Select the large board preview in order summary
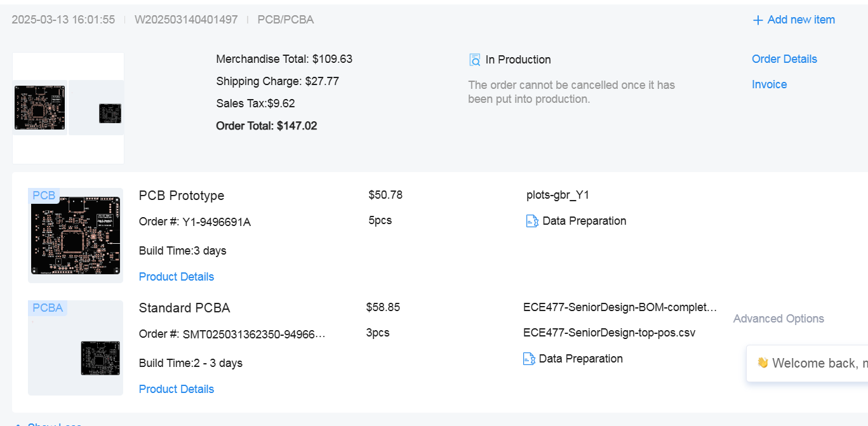 click(39, 107)
